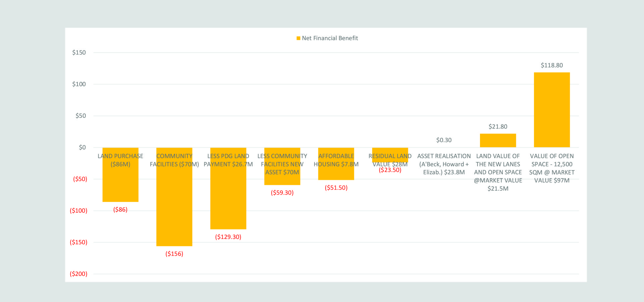Select the tallest positive bar under $118.80

[x=551, y=110]
